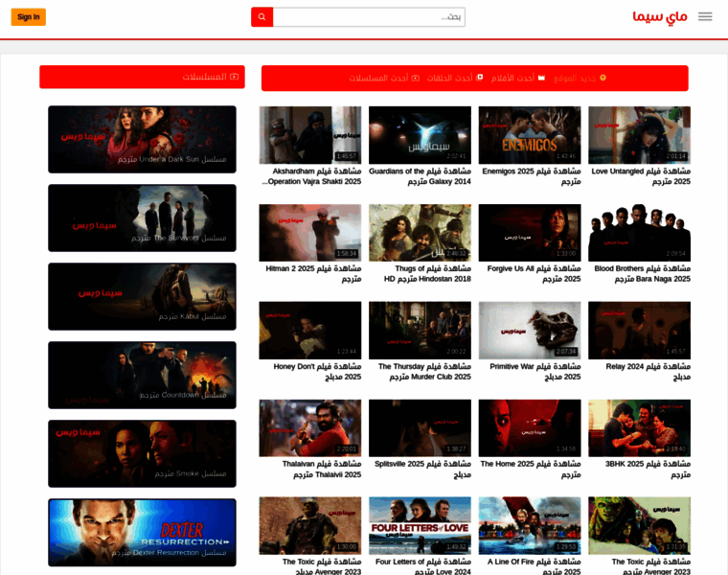Click the 3BHK 2025 title link
This screenshot has width=728, height=575.
pos(648,469)
